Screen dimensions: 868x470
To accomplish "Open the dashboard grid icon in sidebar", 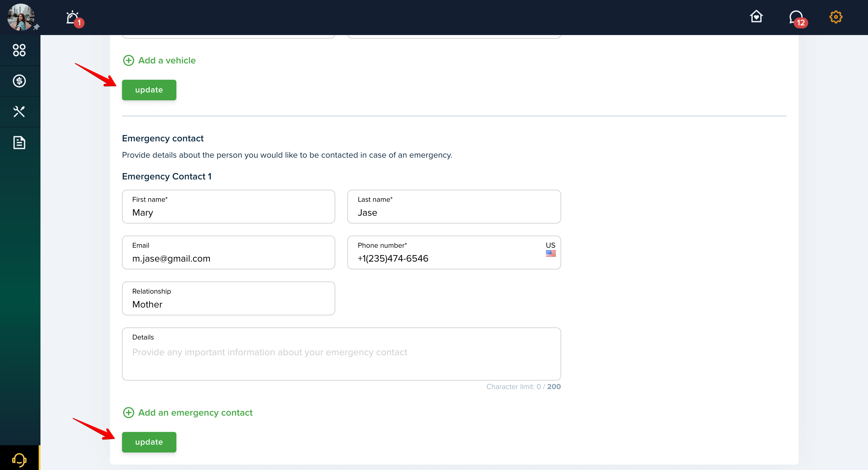I will pyautogui.click(x=19, y=50).
